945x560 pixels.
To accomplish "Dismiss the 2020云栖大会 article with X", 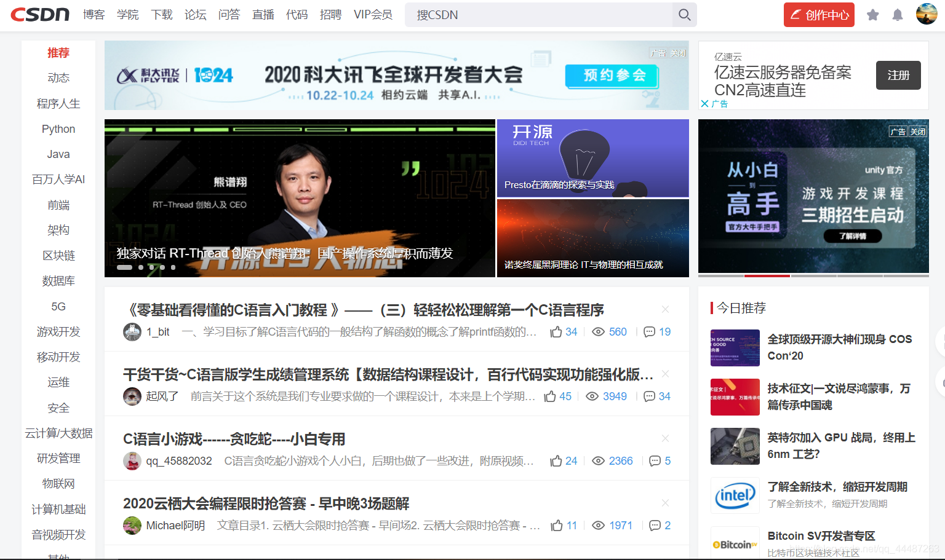I will pyautogui.click(x=665, y=503).
